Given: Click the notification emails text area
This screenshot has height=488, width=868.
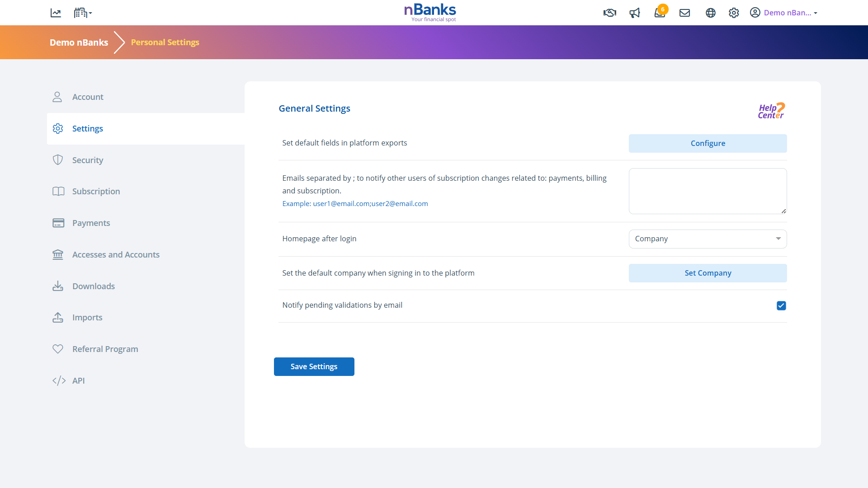Looking at the screenshot, I should (x=708, y=191).
